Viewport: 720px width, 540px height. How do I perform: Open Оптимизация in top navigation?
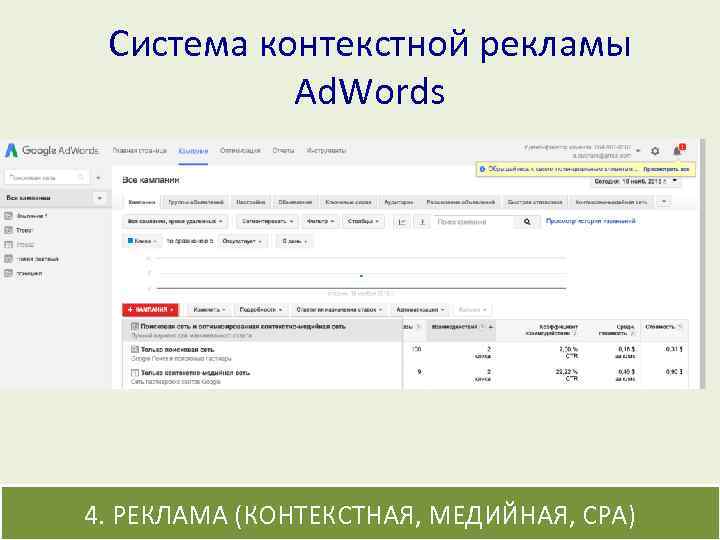(240, 151)
